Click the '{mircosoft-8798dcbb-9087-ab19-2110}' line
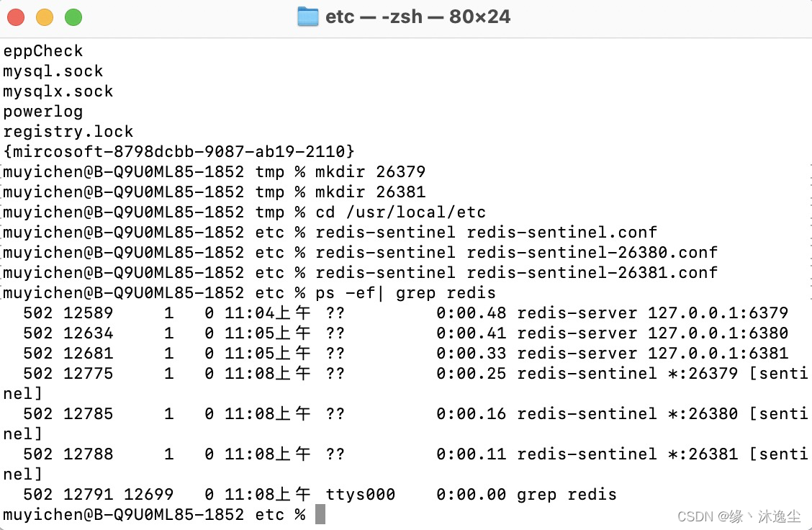Image resolution: width=812 pixels, height=530 pixels. pyautogui.click(x=179, y=152)
